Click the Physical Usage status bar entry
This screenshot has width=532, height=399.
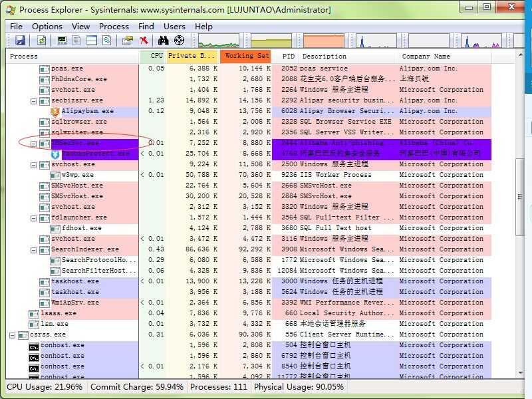299,387
